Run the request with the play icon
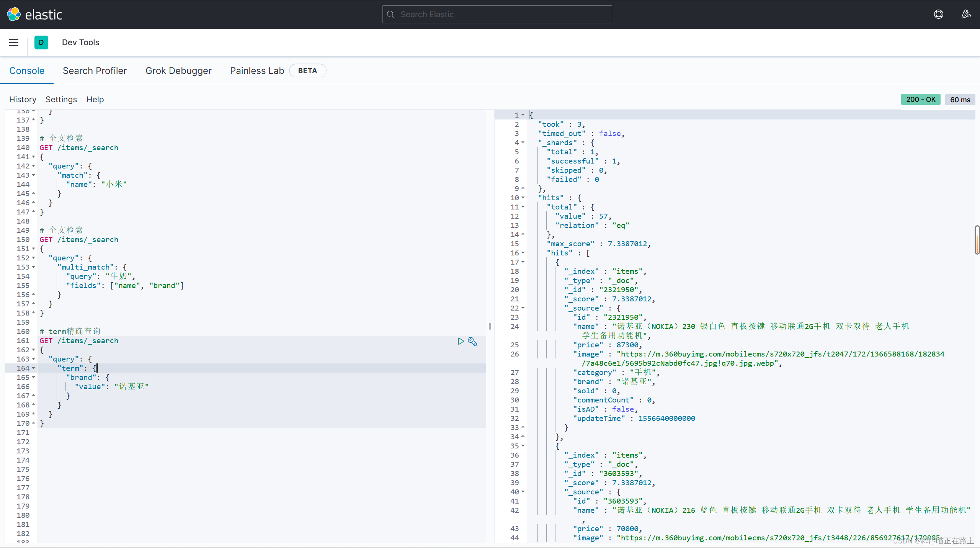The image size is (980, 548). 461,341
